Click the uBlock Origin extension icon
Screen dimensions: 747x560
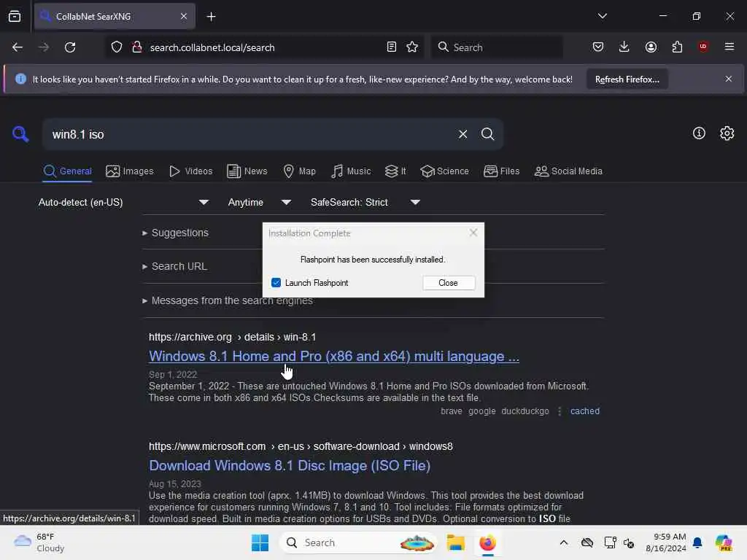pos(703,47)
